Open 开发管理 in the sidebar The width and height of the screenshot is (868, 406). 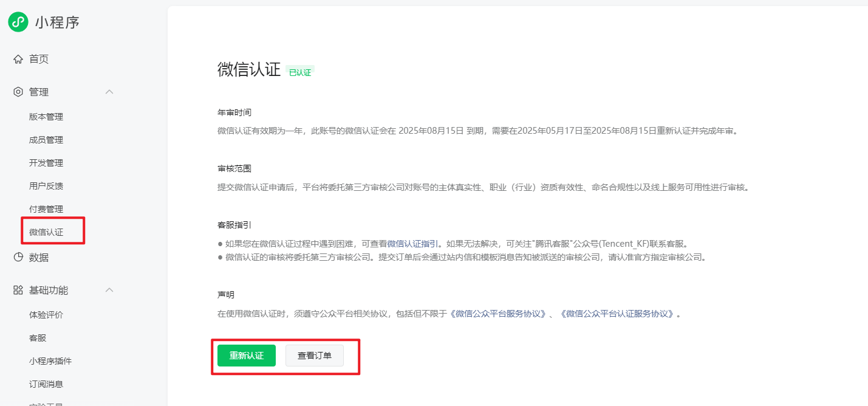pos(46,163)
